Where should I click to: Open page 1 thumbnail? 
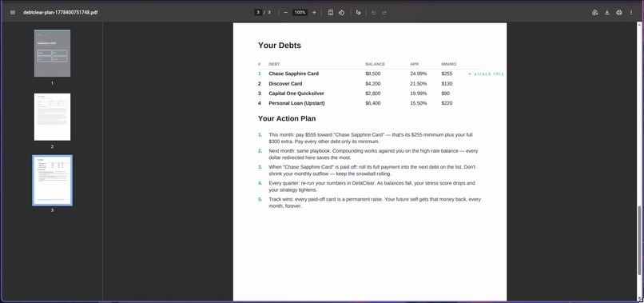(52, 53)
